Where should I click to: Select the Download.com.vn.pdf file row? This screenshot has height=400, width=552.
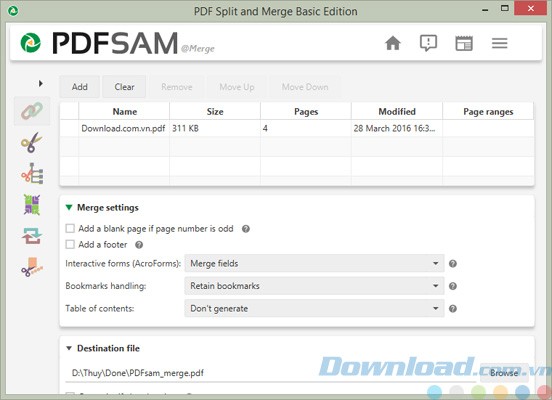(x=297, y=128)
